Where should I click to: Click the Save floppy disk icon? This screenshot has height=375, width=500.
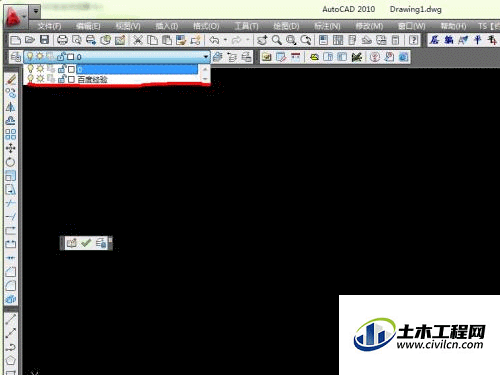tap(44, 40)
